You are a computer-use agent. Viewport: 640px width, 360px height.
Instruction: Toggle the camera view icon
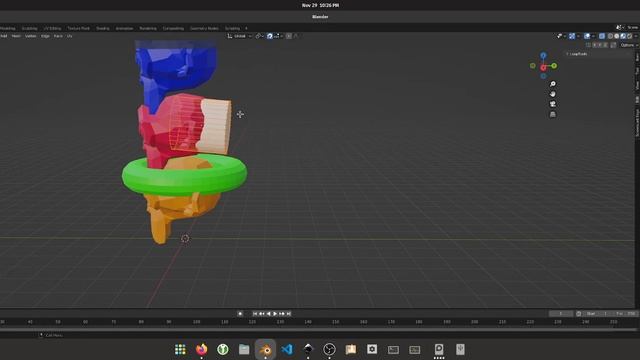[553, 104]
